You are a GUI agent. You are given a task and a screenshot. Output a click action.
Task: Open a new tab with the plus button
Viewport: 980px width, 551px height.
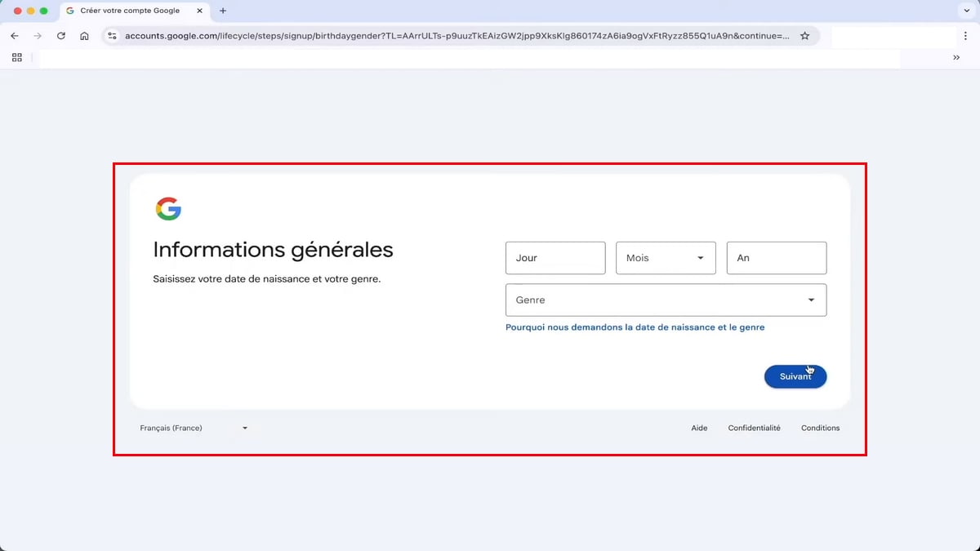coord(223,11)
